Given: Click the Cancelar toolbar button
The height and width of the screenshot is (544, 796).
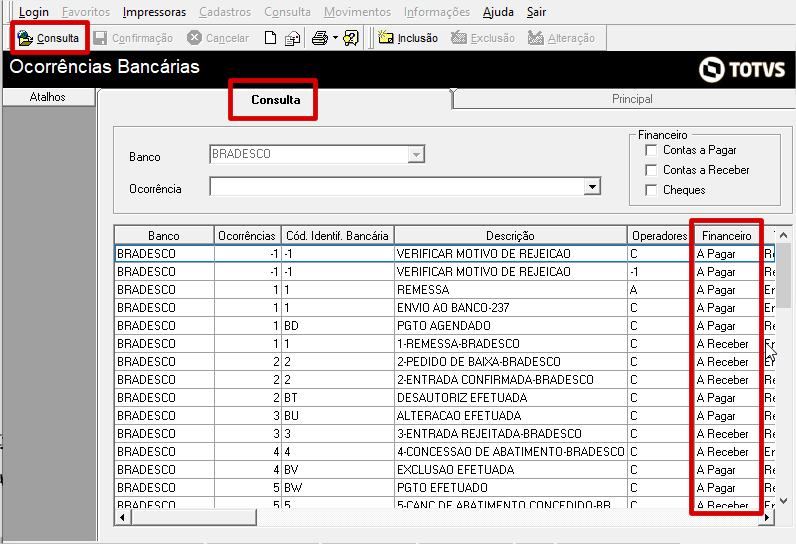Looking at the screenshot, I should click(x=218, y=38).
